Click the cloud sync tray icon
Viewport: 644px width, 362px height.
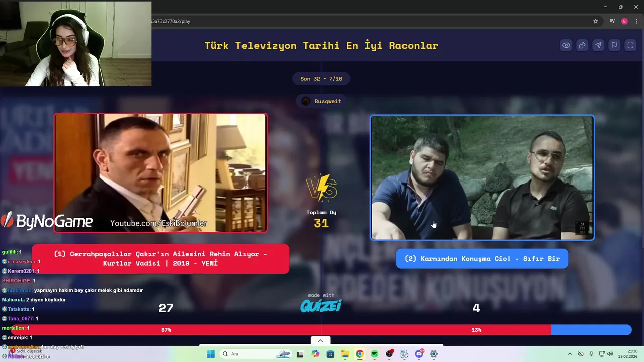pyautogui.click(x=581, y=354)
